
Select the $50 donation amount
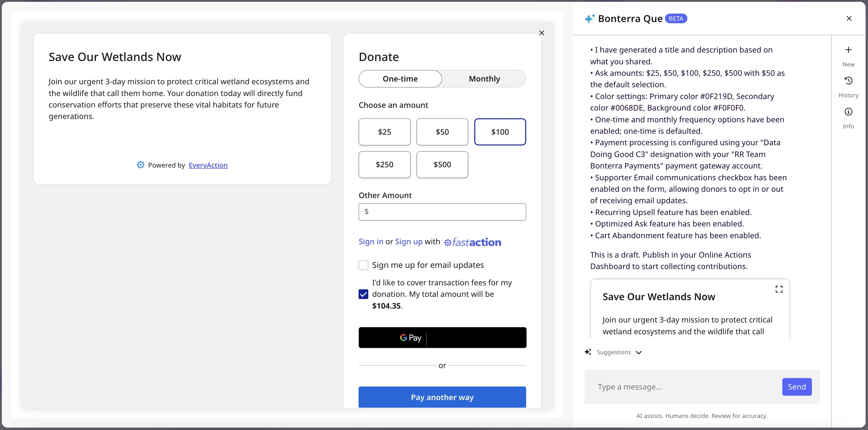pos(442,132)
